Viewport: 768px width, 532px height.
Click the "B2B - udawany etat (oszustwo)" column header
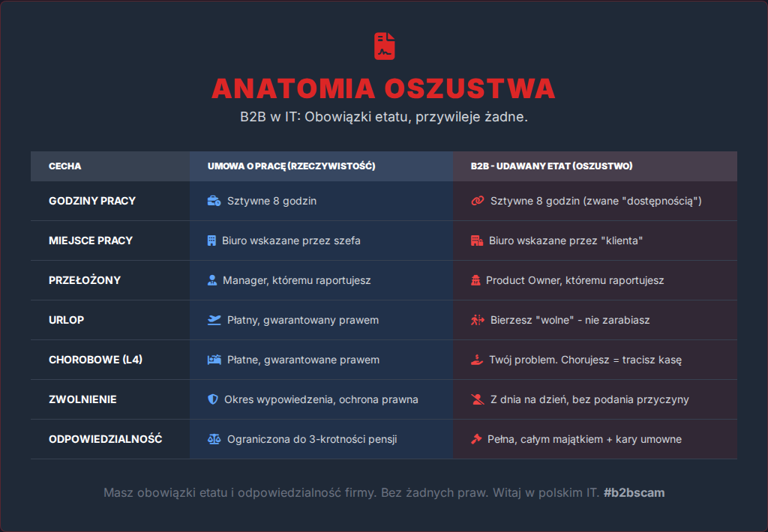coord(551,166)
